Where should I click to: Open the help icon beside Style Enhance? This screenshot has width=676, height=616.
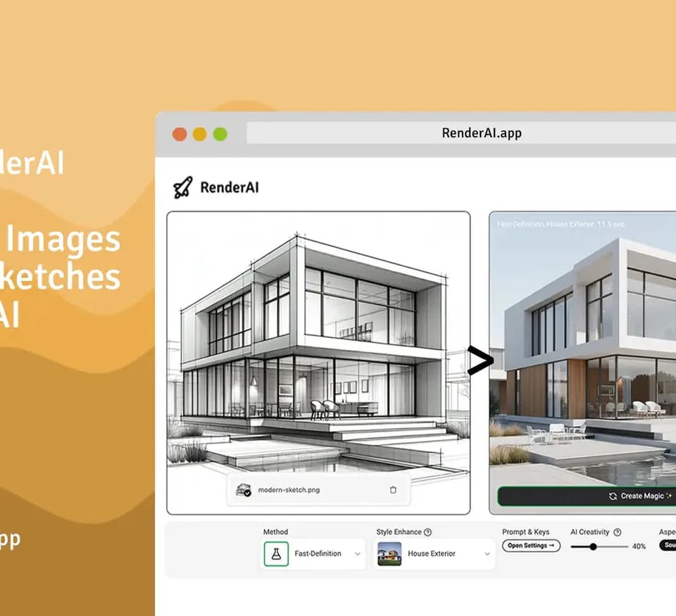click(x=427, y=532)
